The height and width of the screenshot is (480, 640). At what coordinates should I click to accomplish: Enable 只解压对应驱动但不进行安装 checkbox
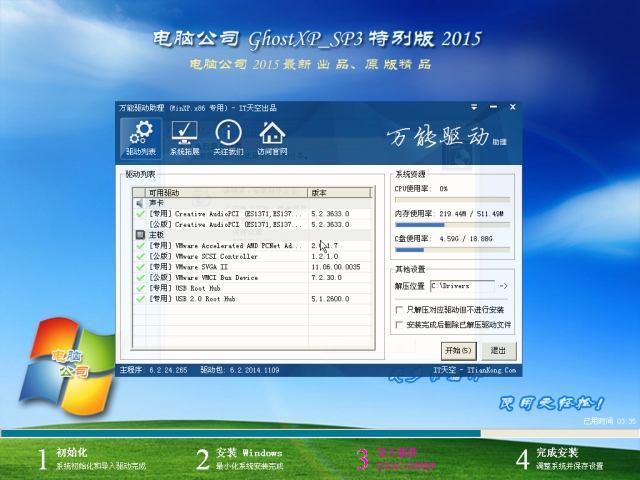click(x=400, y=310)
